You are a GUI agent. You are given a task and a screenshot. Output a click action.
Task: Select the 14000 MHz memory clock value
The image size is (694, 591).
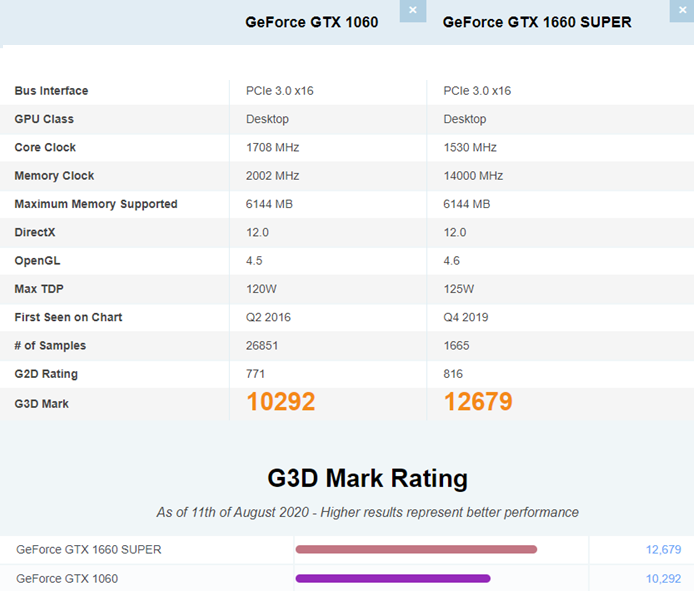[x=473, y=176]
